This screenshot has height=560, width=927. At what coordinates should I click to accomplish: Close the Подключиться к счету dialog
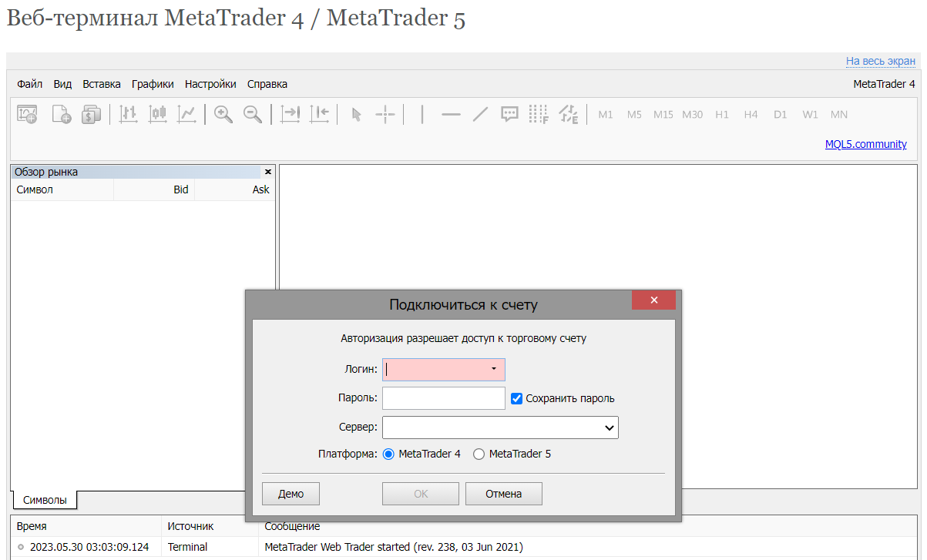(x=653, y=300)
